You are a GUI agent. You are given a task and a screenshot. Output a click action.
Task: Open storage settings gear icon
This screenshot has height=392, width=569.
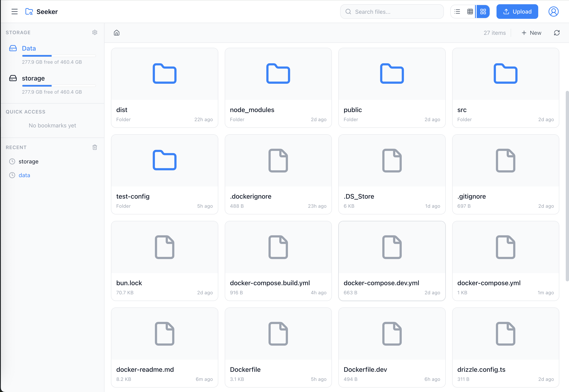[x=95, y=32]
